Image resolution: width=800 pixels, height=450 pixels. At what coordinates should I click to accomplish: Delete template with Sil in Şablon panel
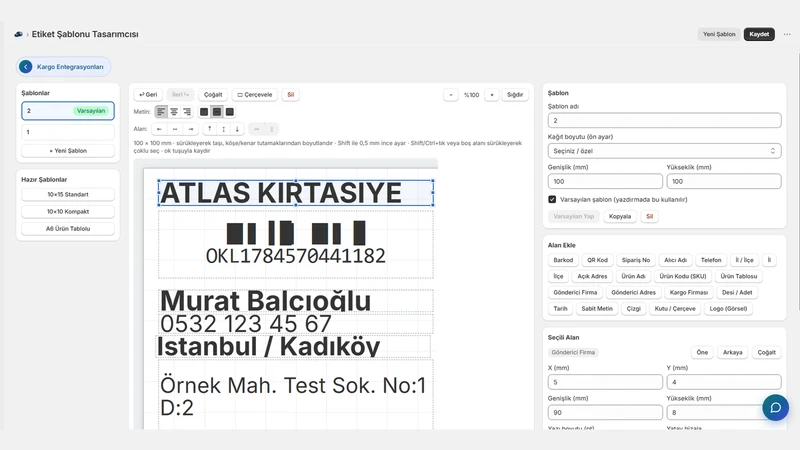[649, 216]
